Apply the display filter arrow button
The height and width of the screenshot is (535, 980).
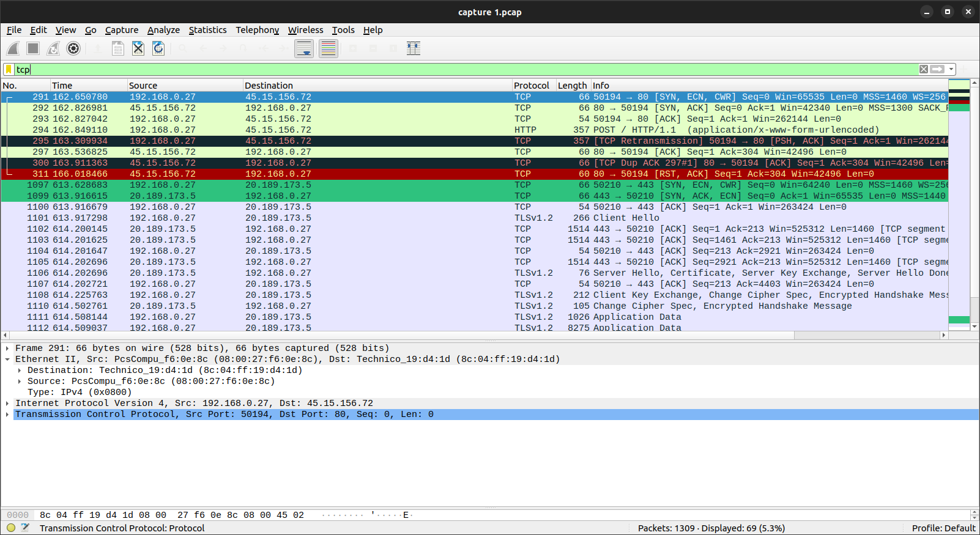tap(937, 69)
